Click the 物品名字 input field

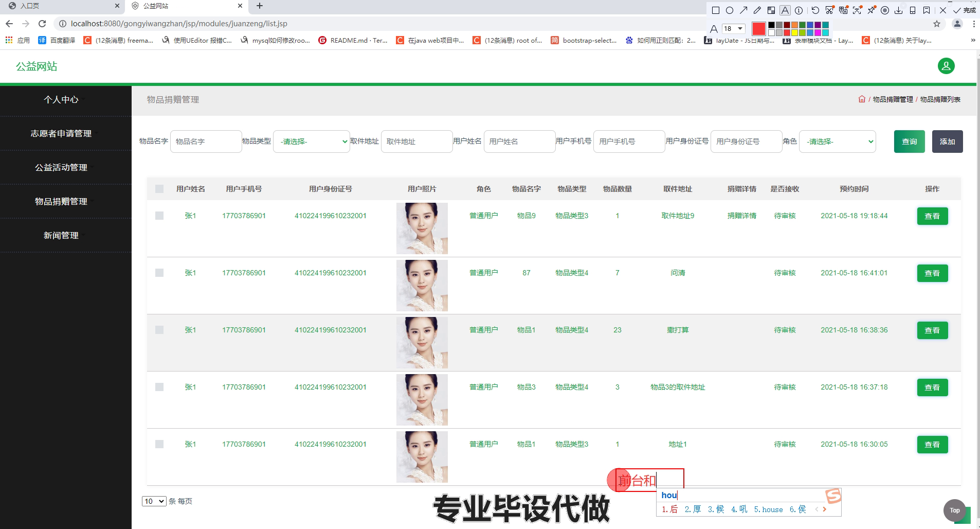(x=206, y=142)
